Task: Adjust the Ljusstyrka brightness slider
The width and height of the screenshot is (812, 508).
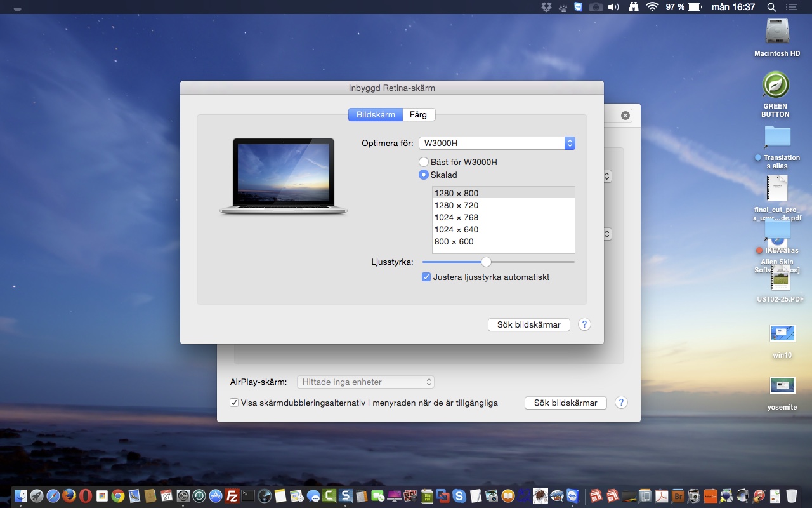Action: pyautogui.click(x=486, y=262)
